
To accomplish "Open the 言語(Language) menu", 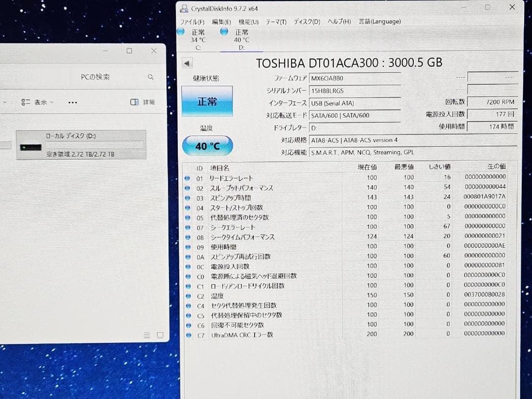I will click(x=380, y=21).
